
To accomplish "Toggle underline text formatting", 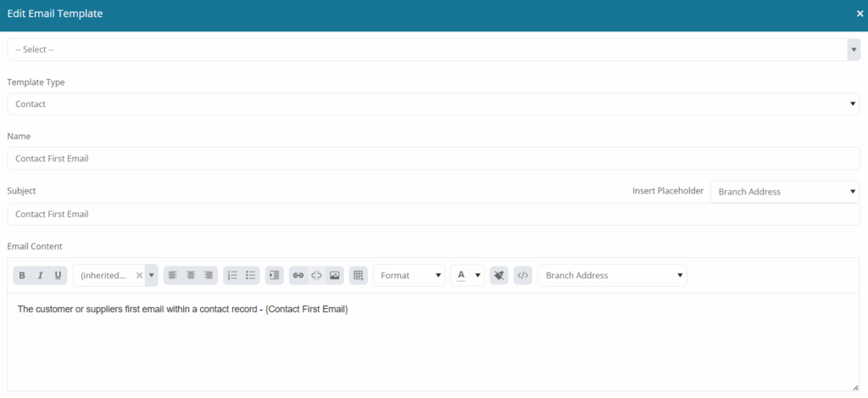I will point(58,276).
